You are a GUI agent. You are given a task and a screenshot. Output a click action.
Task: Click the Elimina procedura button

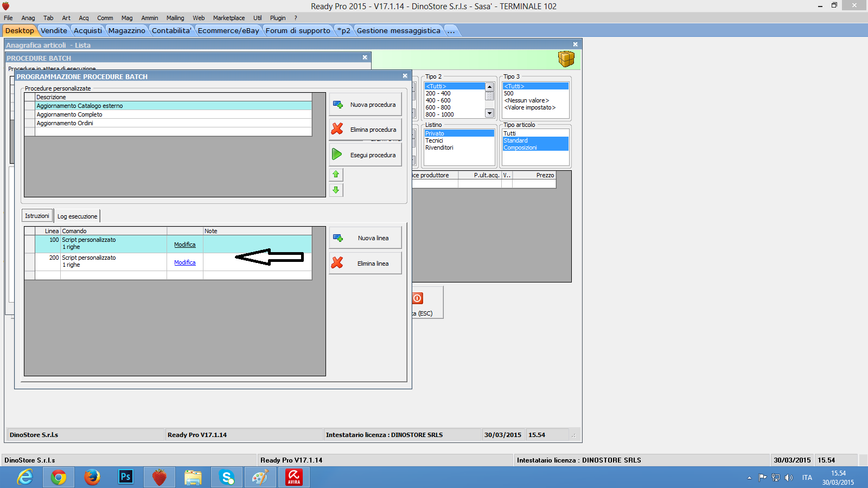coord(365,130)
